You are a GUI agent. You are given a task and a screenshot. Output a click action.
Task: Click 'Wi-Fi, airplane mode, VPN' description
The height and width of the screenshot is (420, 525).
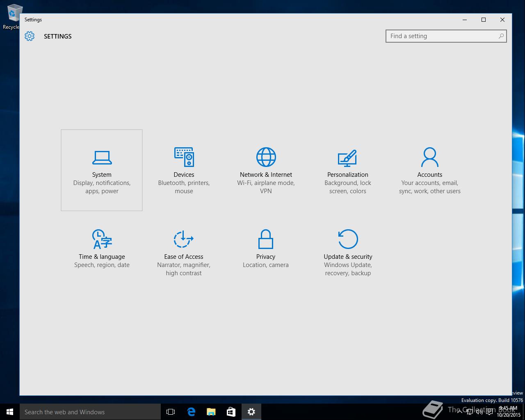coord(266,187)
